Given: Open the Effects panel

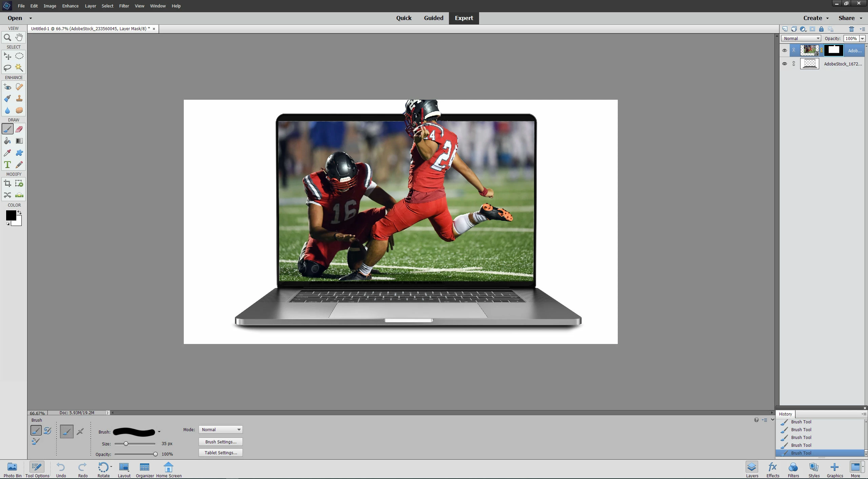Looking at the screenshot, I should tap(773, 470).
